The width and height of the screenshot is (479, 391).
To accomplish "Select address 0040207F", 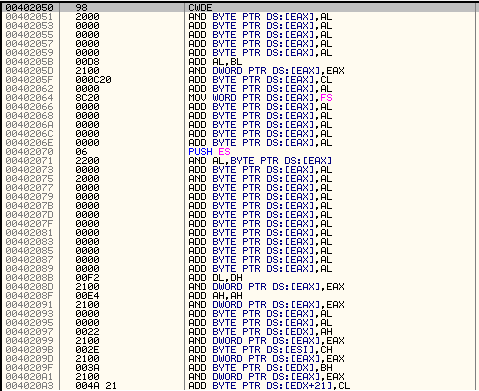I will click(x=29, y=224).
